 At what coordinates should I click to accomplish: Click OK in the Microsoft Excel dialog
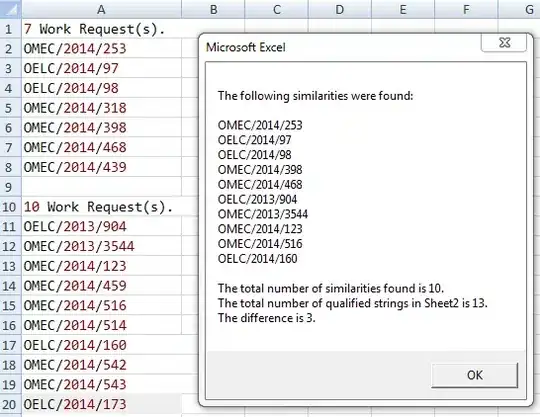[x=474, y=375]
